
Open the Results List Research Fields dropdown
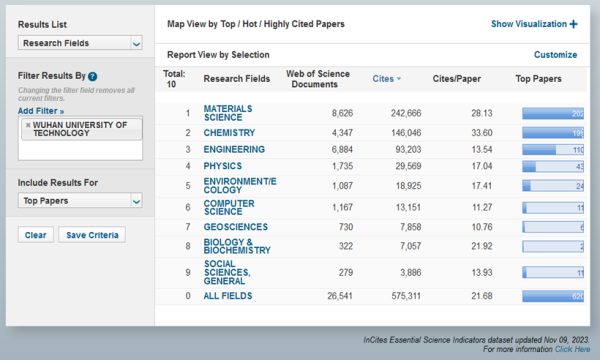click(80, 43)
